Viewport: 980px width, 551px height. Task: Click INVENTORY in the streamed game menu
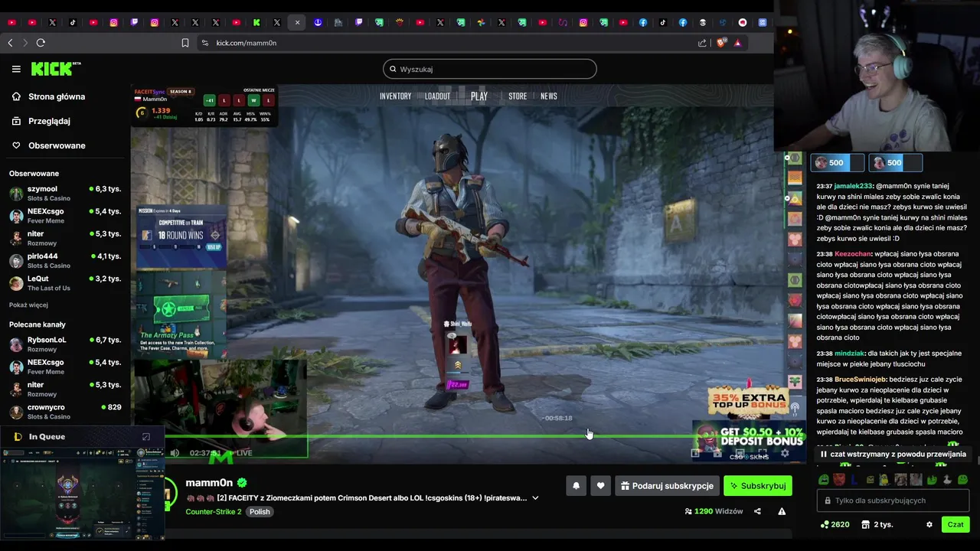coord(396,96)
